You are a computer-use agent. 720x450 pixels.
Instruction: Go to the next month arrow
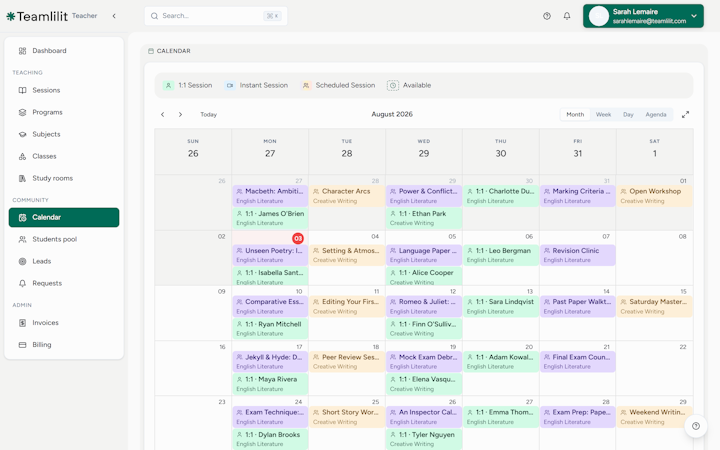[180, 114]
